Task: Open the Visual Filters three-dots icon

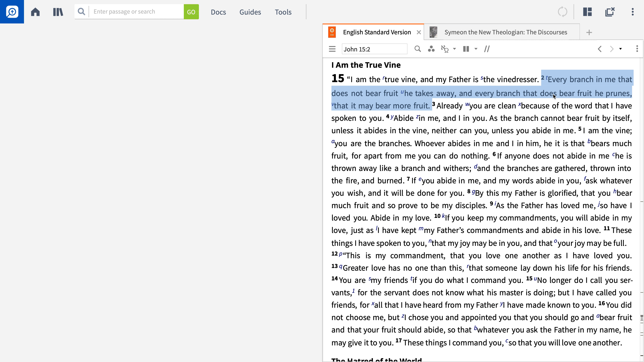Action: pos(431,49)
